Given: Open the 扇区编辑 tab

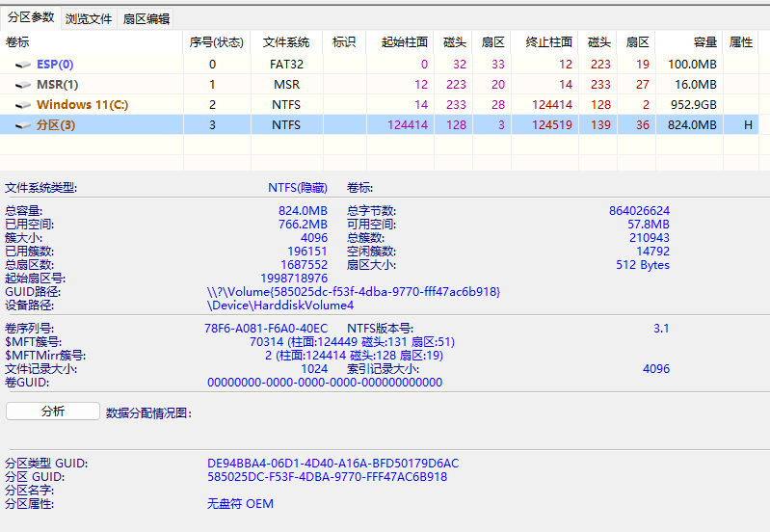Looking at the screenshot, I should (x=146, y=19).
